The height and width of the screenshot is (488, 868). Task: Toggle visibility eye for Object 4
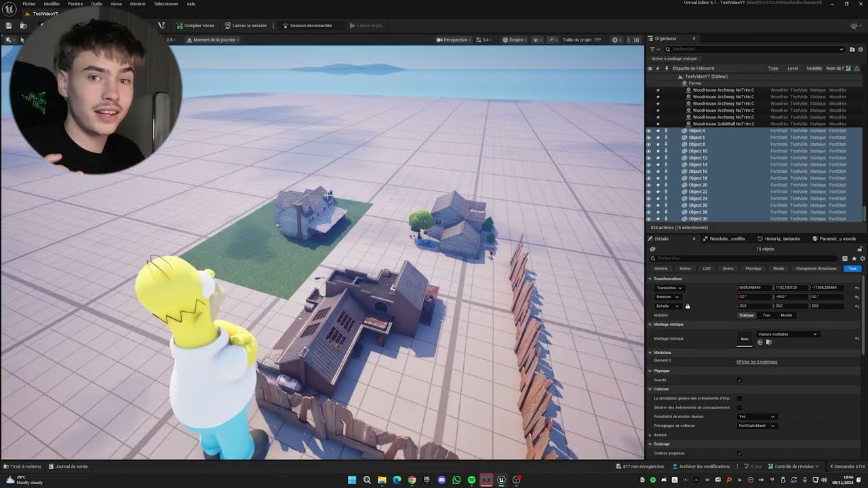(649, 131)
